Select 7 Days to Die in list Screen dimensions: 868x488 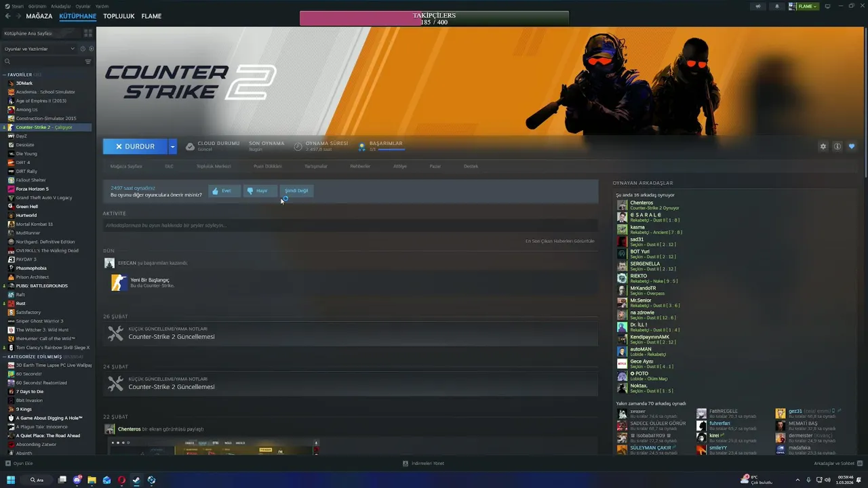[x=30, y=392]
